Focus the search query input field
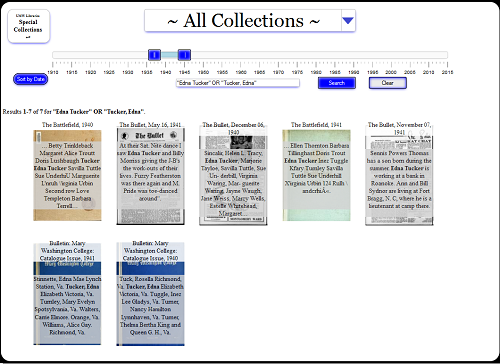The image size is (500, 364). coord(238,83)
